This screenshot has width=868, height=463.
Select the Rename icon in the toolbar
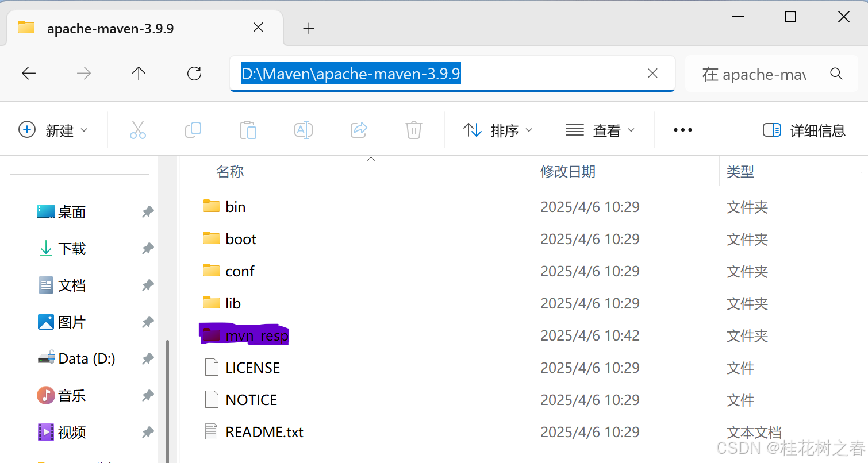pyautogui.click(x=304, y=130)
